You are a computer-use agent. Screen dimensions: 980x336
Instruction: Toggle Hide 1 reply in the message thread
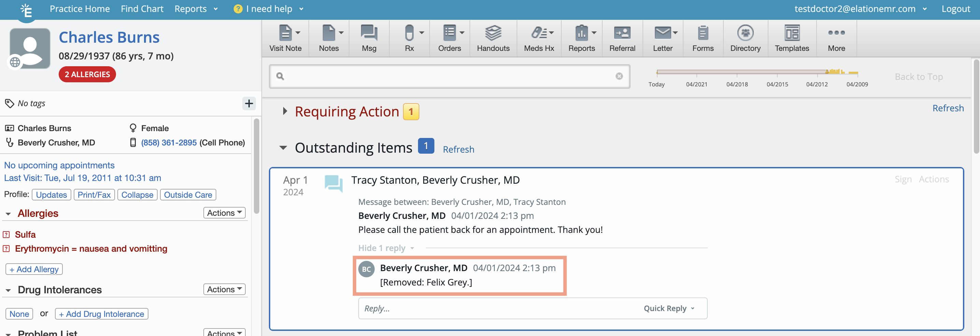[x=382, y=248]
